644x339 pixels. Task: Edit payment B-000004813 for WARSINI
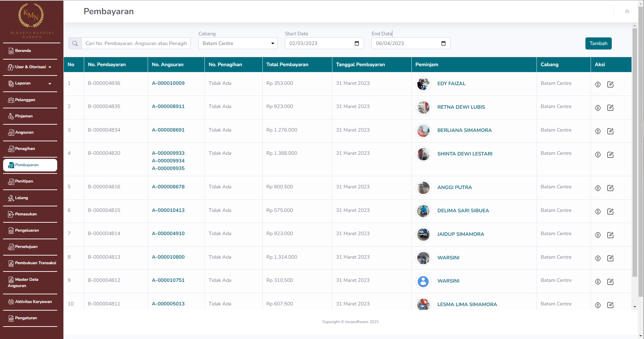coord(610,258)
